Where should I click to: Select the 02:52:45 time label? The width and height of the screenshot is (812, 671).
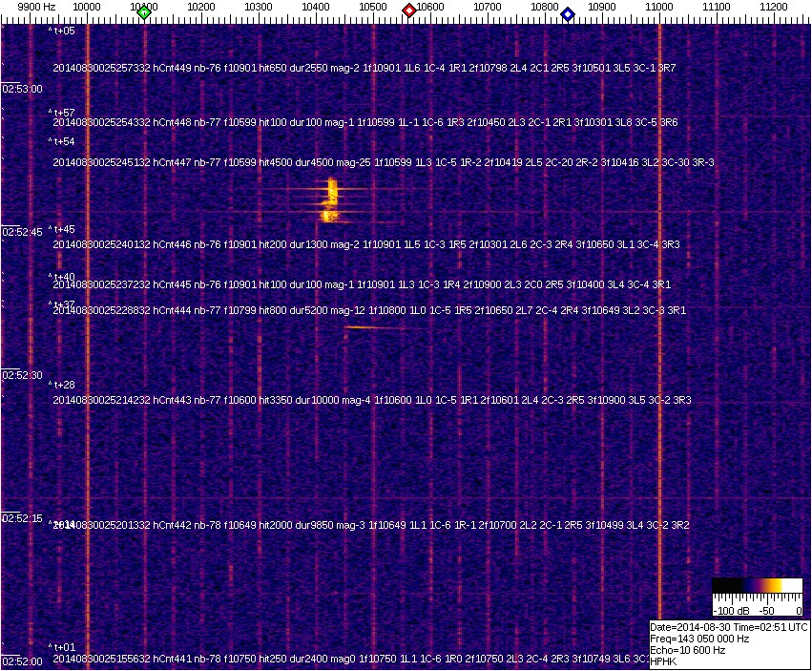pyautogui.click(x=22, y=232)
